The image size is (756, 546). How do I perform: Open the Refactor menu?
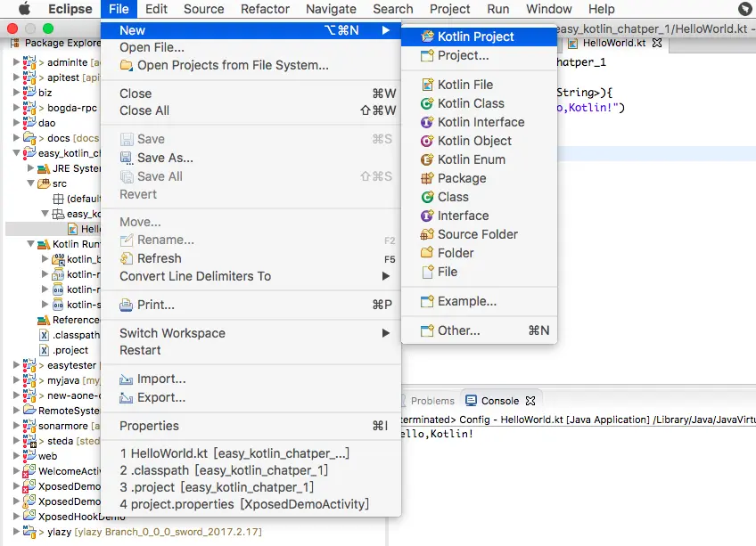[265, 9]
